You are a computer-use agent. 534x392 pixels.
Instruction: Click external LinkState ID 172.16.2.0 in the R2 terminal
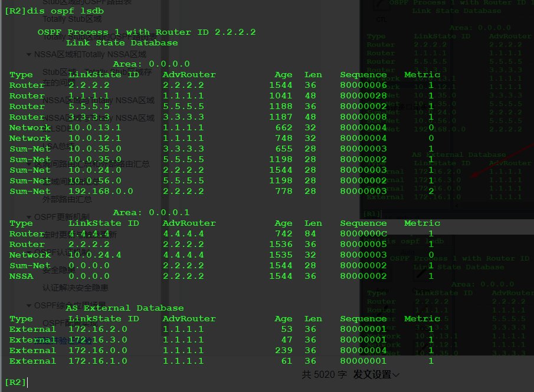(98, 329)
